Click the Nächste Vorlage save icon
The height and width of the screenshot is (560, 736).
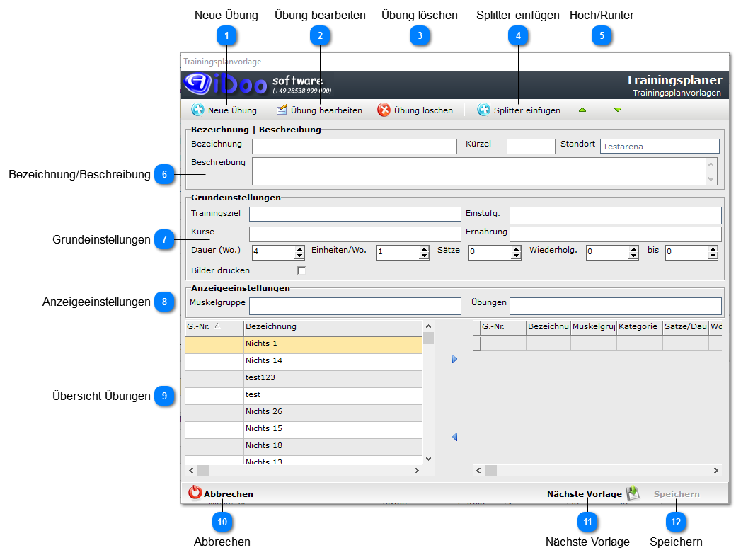click(633, 493)
